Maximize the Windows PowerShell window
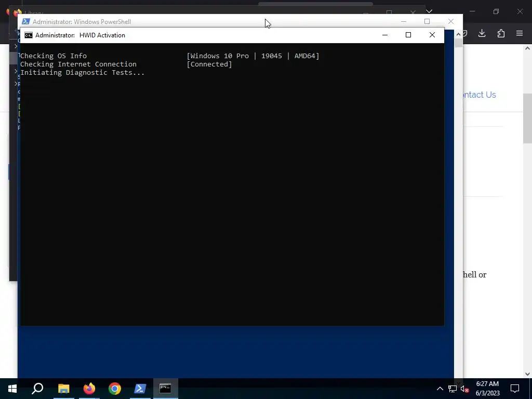 tap(427, 21)
